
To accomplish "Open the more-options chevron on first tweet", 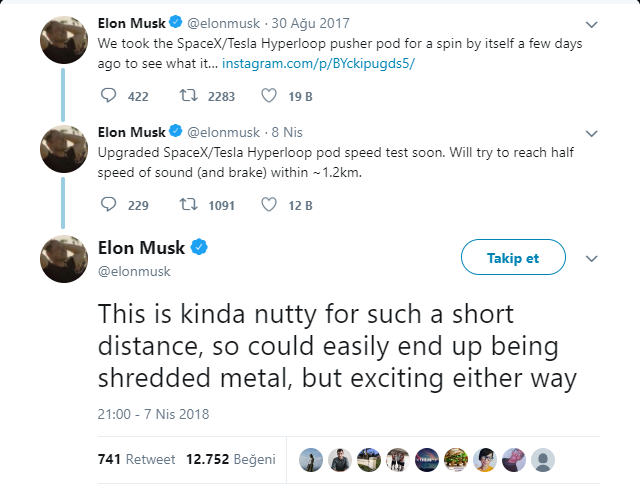I will [x=591, y=24].
